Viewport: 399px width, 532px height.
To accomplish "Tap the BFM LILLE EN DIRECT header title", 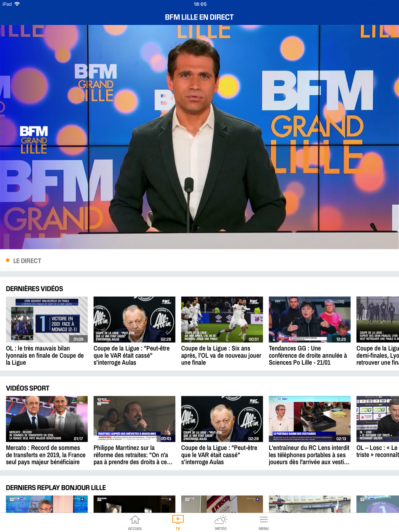I will [199, 17].
